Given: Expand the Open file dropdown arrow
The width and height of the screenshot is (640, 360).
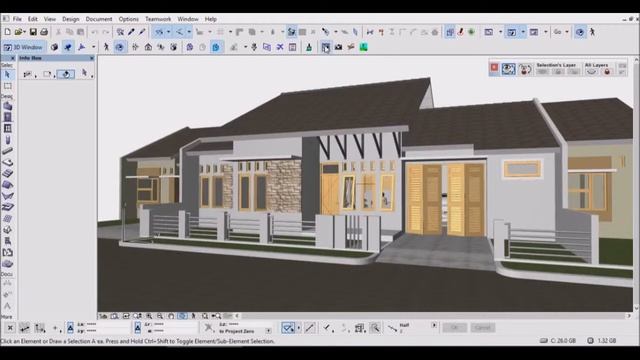Looking at the screenshot, I should [25, 32].
